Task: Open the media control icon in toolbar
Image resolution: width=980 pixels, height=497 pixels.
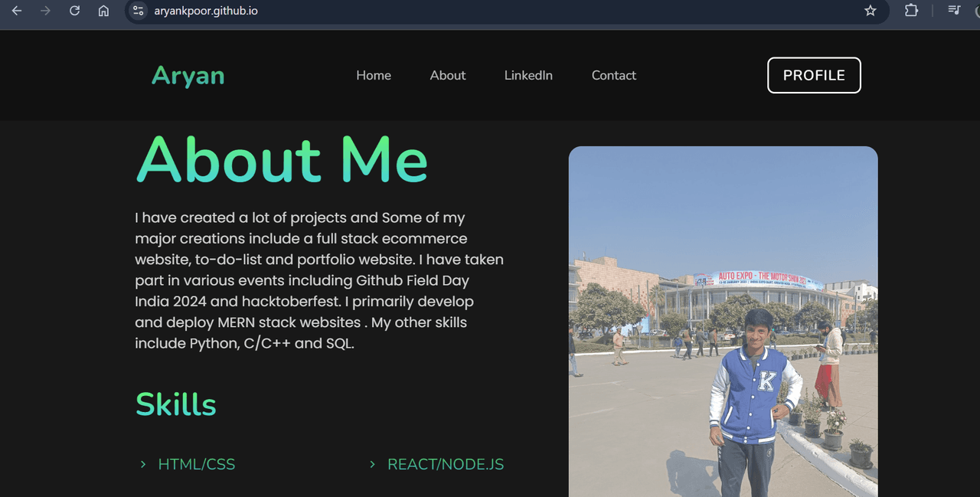Action: 954,11
